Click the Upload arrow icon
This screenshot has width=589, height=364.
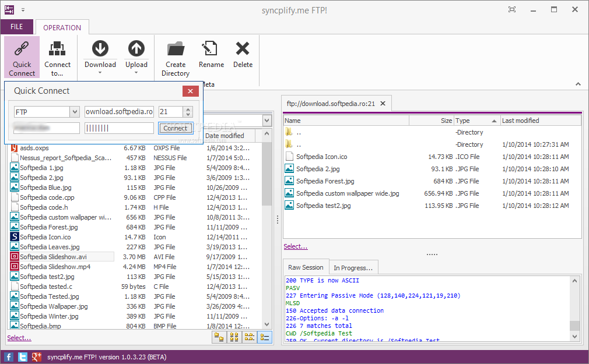click(x=136, y=48)
